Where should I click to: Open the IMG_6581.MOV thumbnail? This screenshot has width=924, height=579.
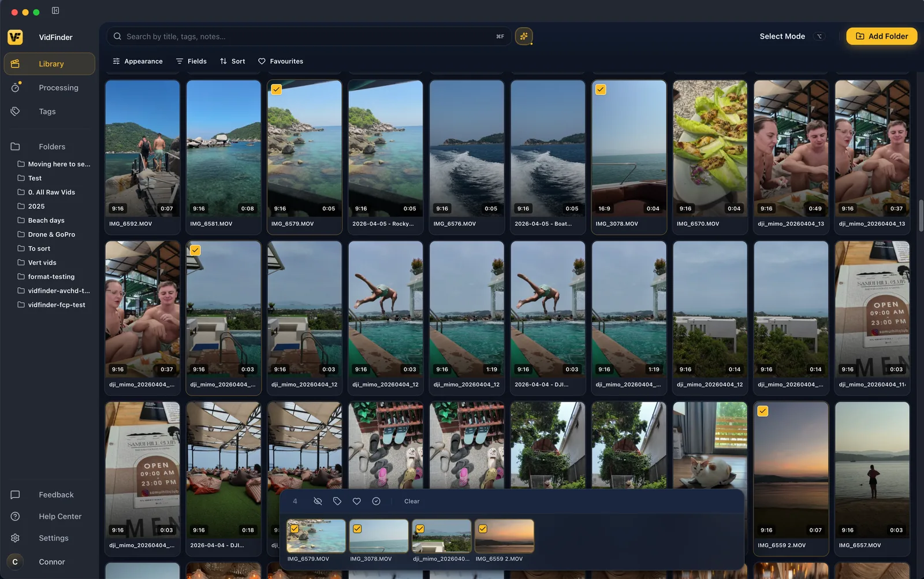223,149
